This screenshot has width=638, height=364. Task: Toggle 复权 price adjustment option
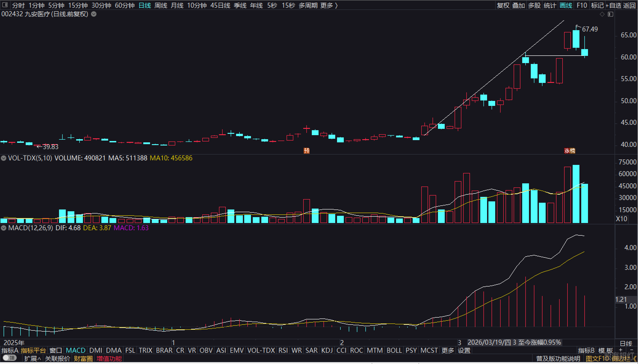click(503, 5)
